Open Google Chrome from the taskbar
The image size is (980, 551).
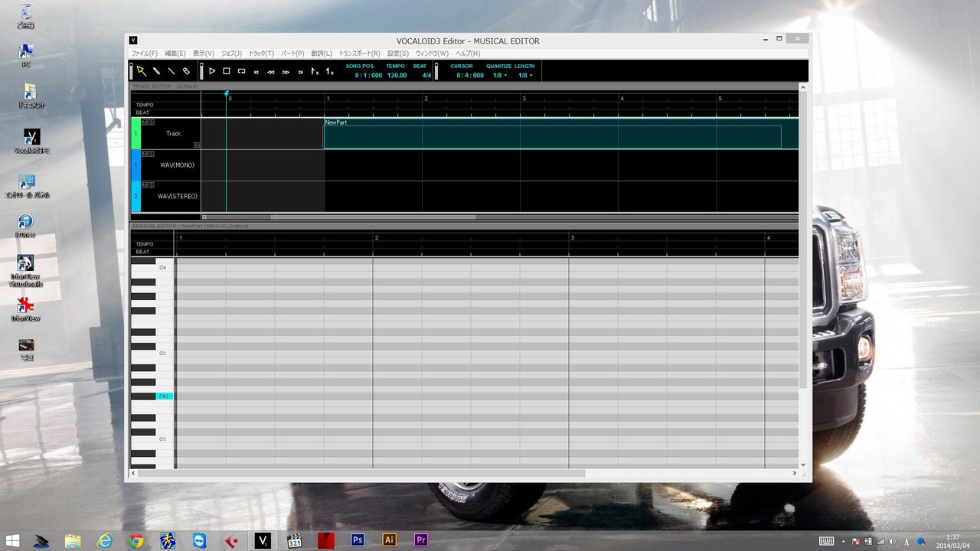136,540
